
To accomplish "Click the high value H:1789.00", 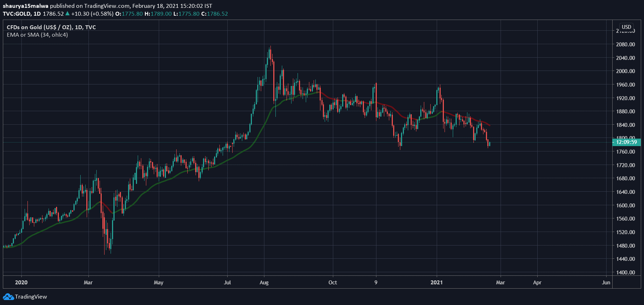I will (158, 14).
